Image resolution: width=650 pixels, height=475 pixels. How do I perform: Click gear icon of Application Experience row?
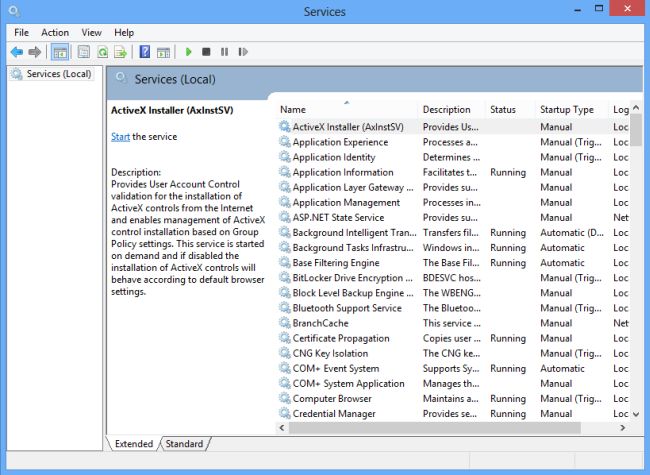(284, 142)
